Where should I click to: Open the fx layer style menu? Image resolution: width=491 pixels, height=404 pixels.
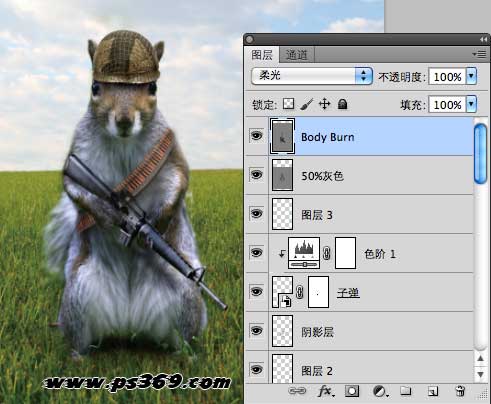[x=326, y=391]
